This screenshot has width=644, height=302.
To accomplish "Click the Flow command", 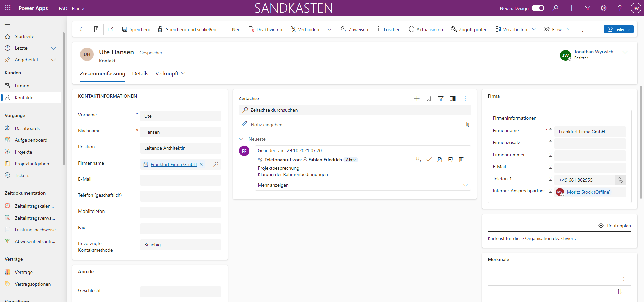I will (x=553, y=29).
